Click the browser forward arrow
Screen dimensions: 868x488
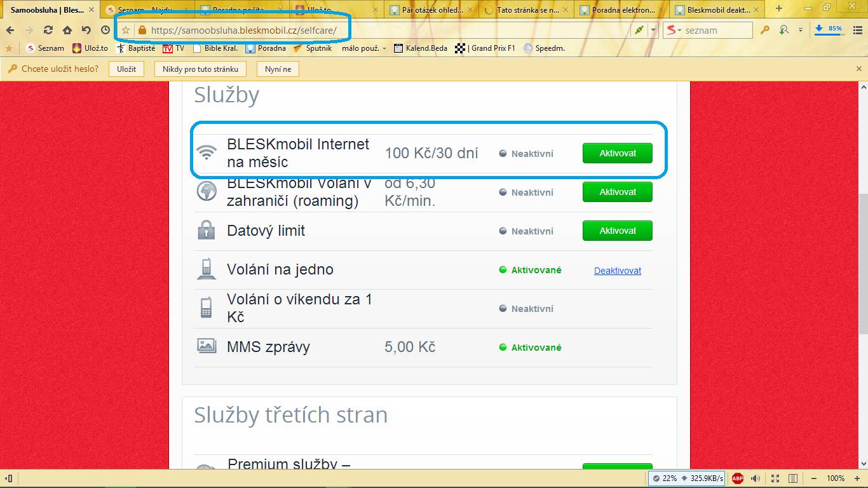(x=29, y=30)
